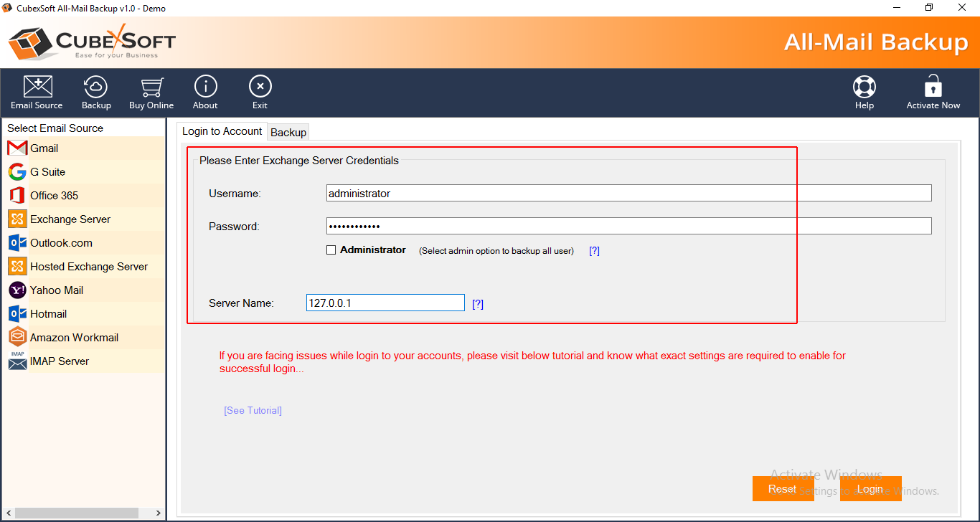Open the Email Source toolbar icon
This screenshot has height=522, width=980.
click(36, 92)
